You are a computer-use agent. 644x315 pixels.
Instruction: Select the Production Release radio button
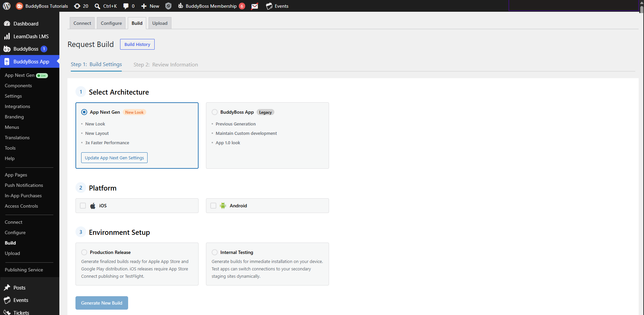(84, 252)
